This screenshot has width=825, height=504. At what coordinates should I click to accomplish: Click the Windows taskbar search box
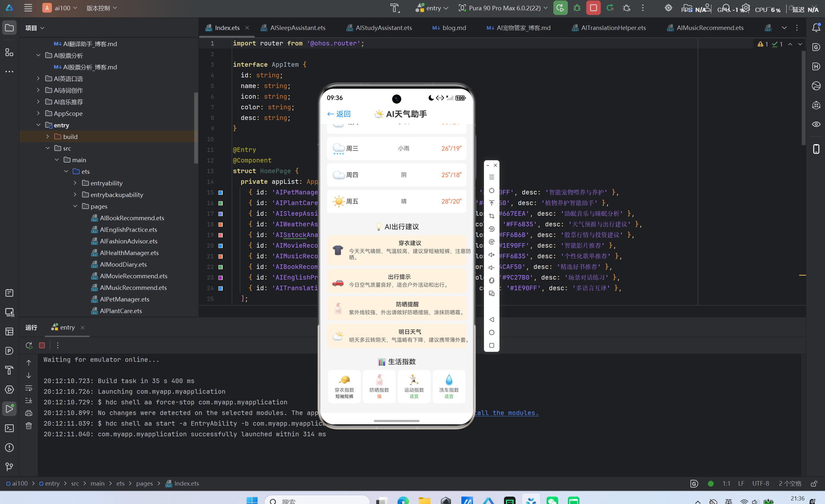[317, 500]
